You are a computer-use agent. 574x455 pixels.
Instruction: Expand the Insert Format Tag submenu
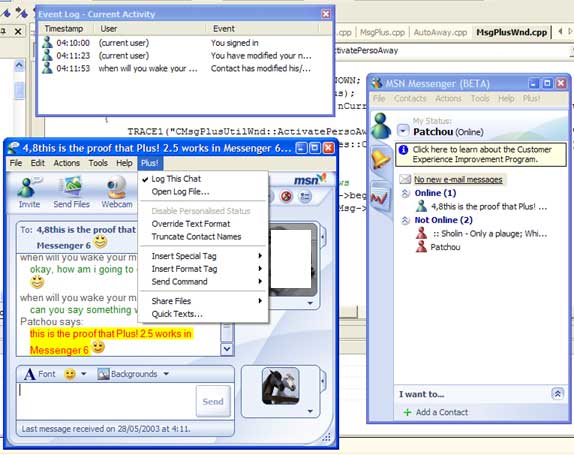(204, 269)
